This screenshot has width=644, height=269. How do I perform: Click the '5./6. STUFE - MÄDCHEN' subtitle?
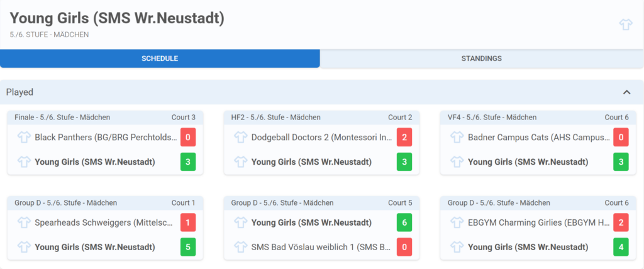49,35
